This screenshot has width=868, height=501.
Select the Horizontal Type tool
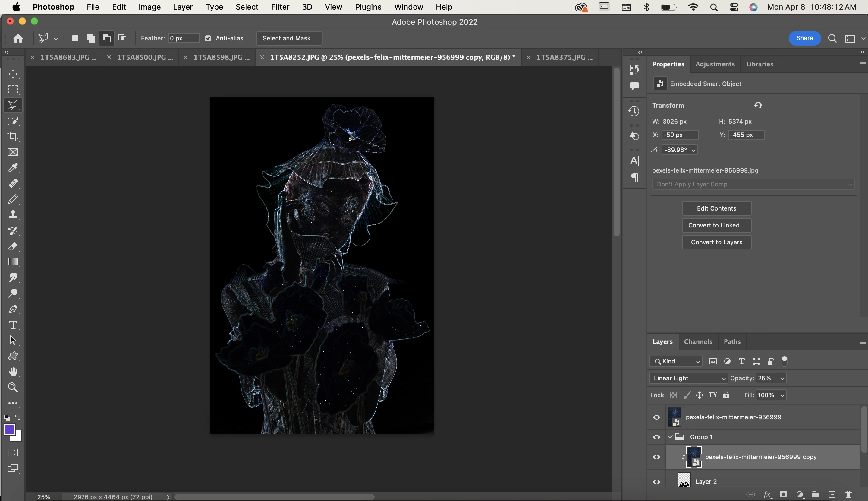coord(13,325)
